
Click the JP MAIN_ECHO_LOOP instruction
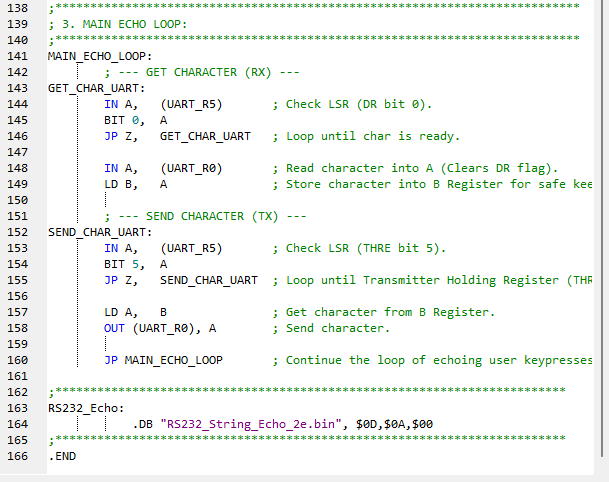(163, 360)
